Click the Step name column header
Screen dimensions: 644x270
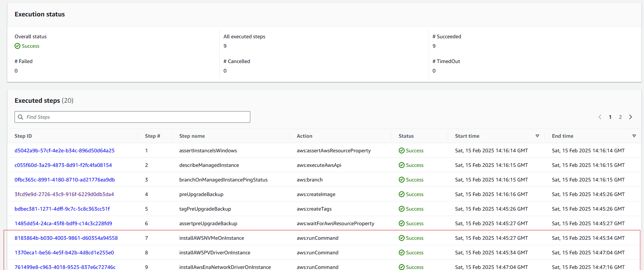[x=192, y=136]
